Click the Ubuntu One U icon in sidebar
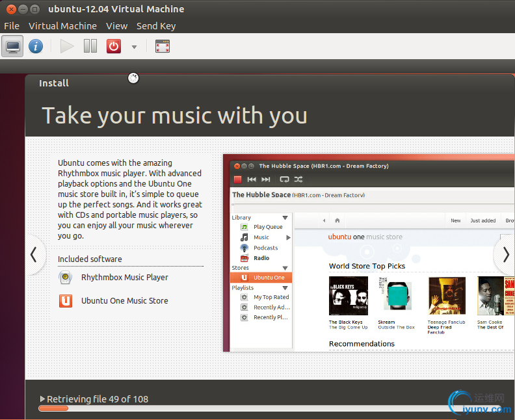The width and height of the screenshot is (515, 420). point(244,278)
